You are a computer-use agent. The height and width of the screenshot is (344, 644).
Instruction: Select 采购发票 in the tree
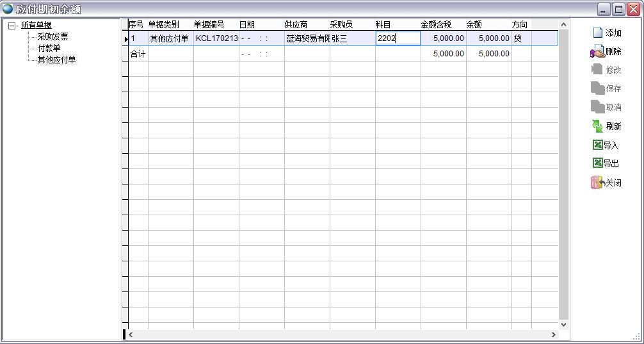(x=52, y=37)
